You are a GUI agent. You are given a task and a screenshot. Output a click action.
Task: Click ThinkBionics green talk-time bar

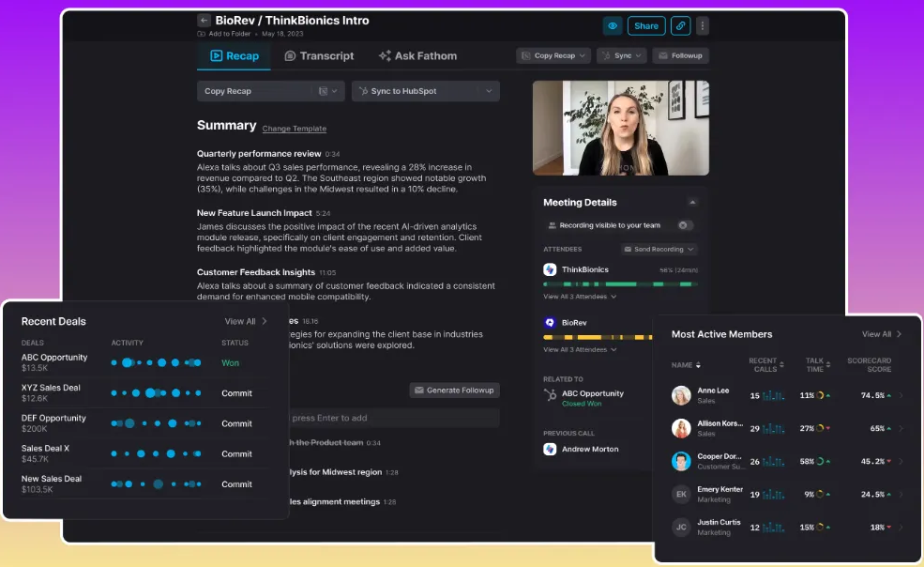pyautogui.click(x=620, y=284)
